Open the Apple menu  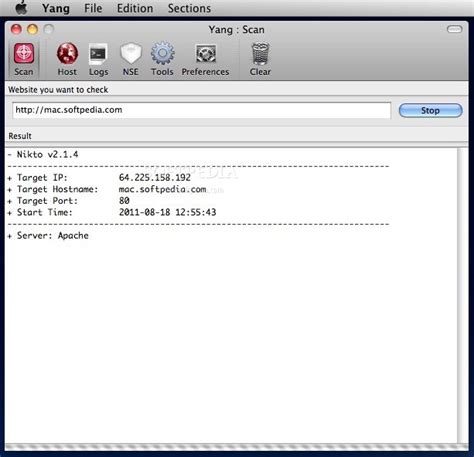(x=21, y=8)
